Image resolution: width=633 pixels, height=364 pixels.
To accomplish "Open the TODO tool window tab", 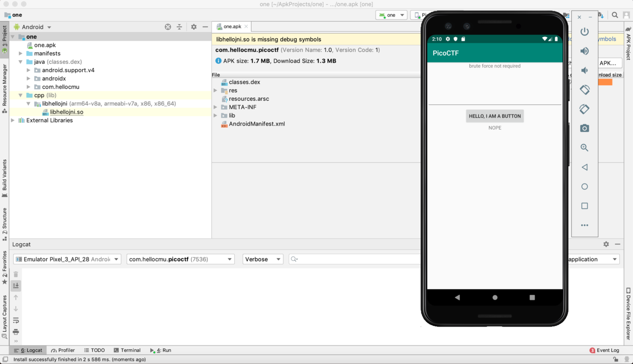I will point(94,350).
